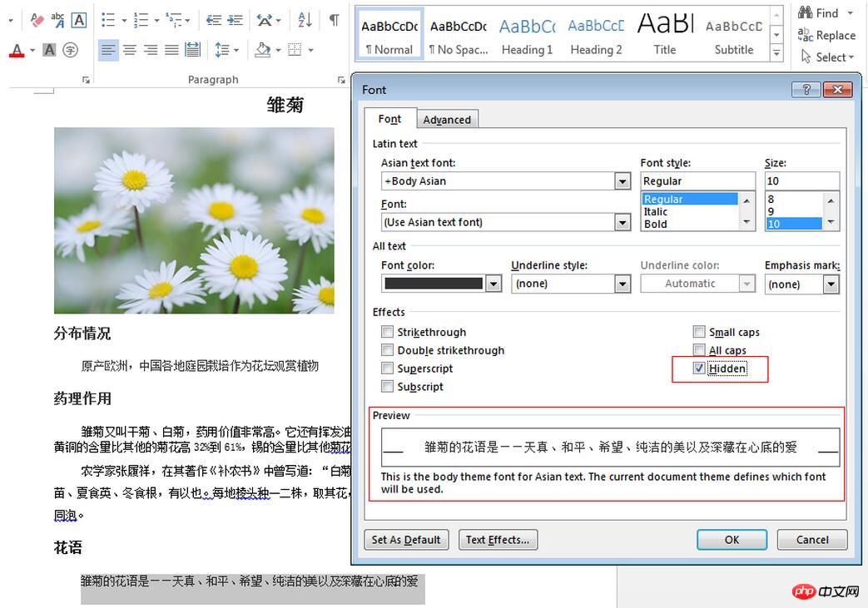
Task: Click the Align Right icon
Action: 151,51
